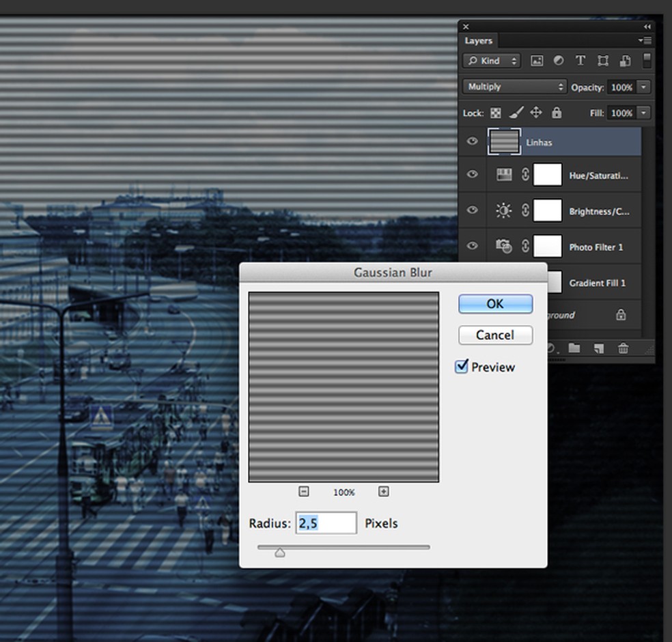Open the Layers panel options menu
This screenshot has height=642, width=672.
[x=645, y=41]
